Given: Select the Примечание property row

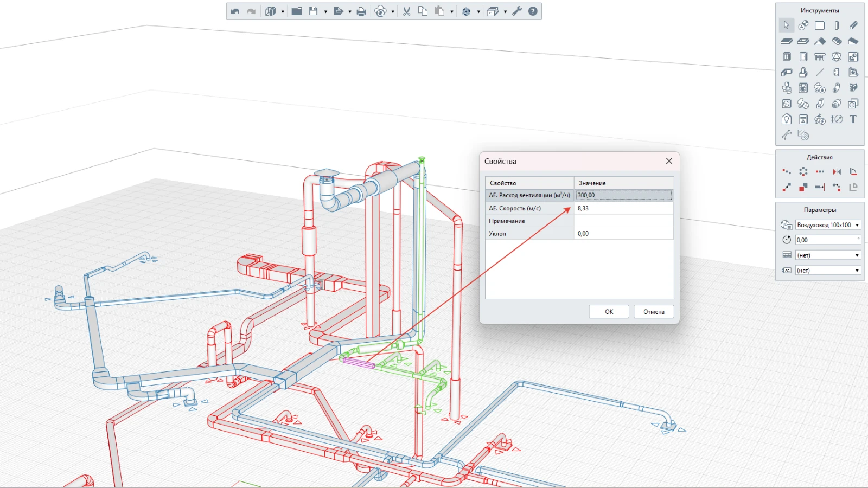Looking at the screenshot, I should (x=529, y=221).
